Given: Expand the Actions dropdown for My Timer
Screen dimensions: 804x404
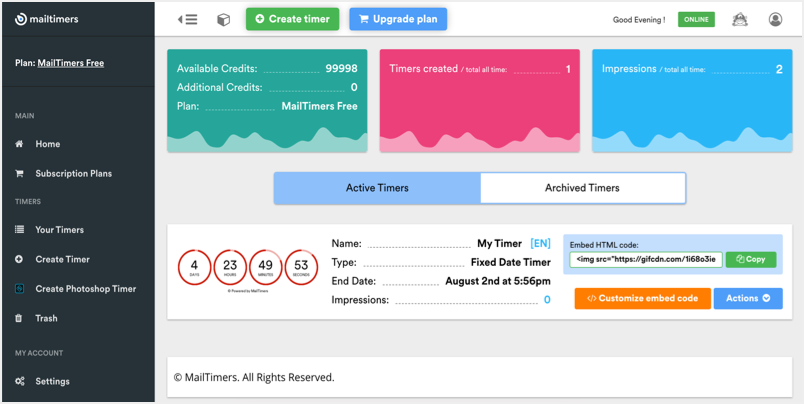Looking at the screenshot, I should click(748, 298).
